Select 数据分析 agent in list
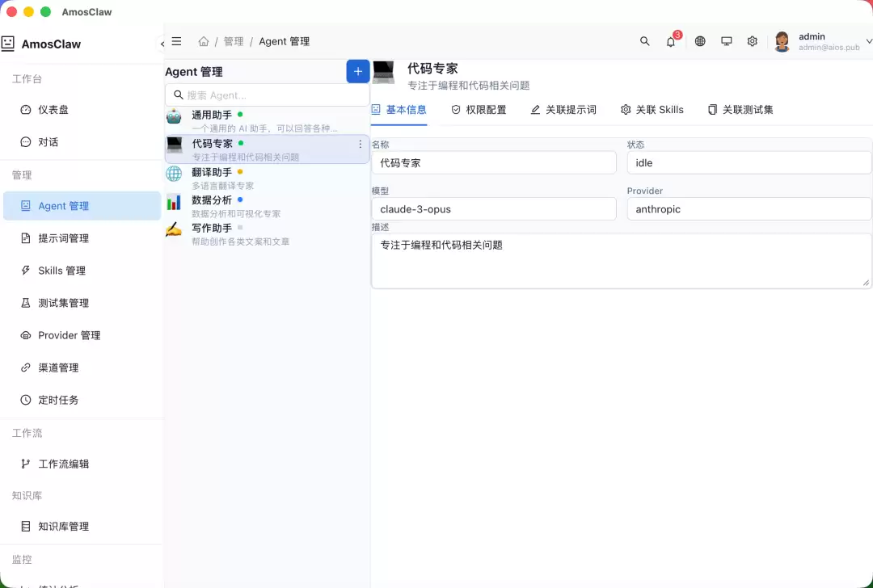Image resolution: width=873 pixels, height=588 pixels. pos(268,206)
